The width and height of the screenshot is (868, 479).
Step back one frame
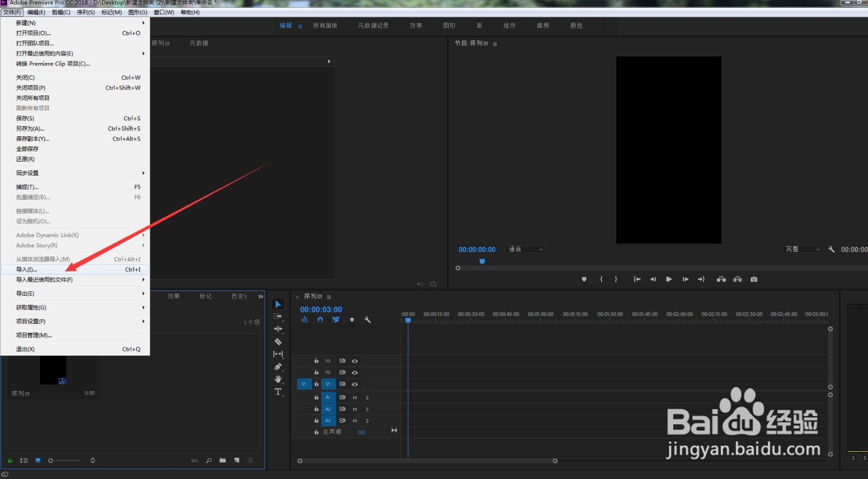coord(653,279)
